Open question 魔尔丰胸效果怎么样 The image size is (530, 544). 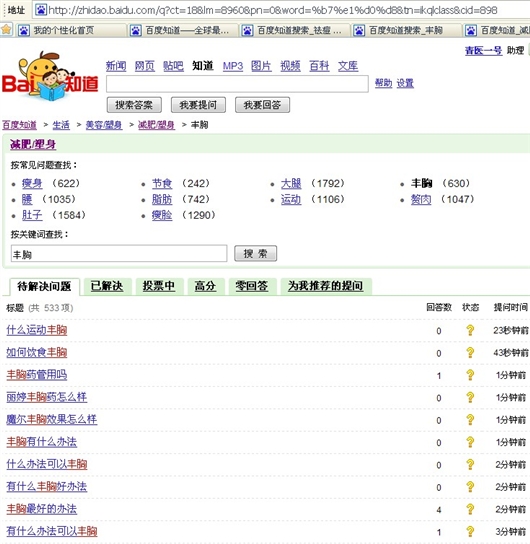click(x=52, y=419)
